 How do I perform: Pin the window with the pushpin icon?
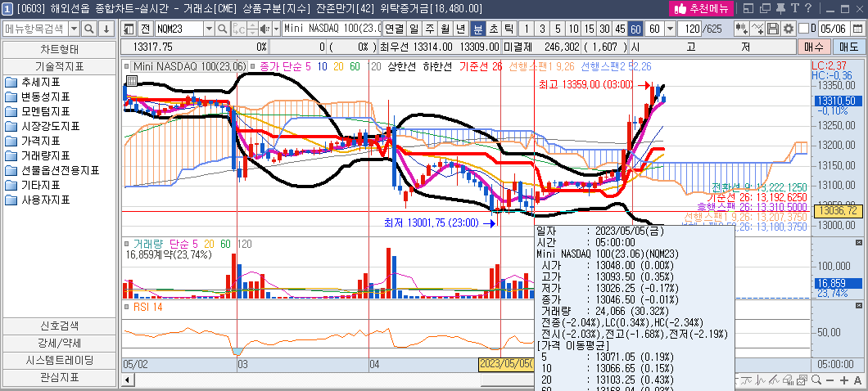pos(780,8)
